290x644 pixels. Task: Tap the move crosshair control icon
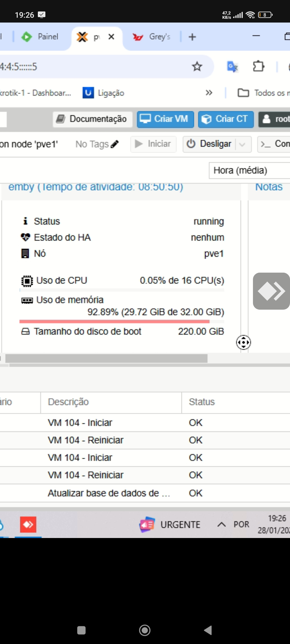(244, 342)
